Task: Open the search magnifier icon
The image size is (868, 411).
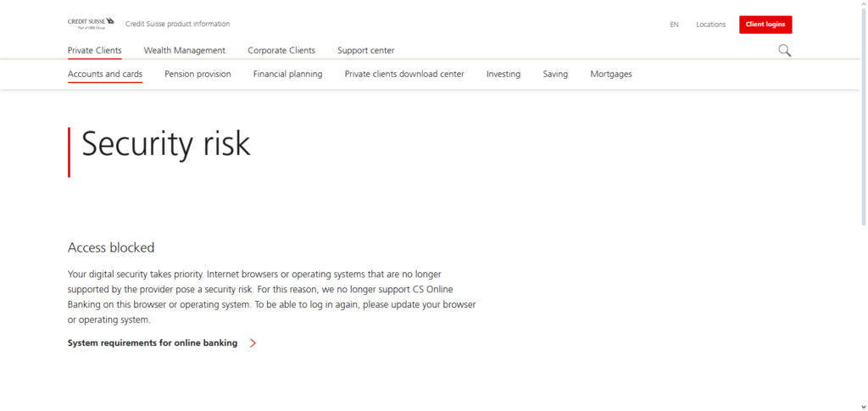Action: [784, 51]
